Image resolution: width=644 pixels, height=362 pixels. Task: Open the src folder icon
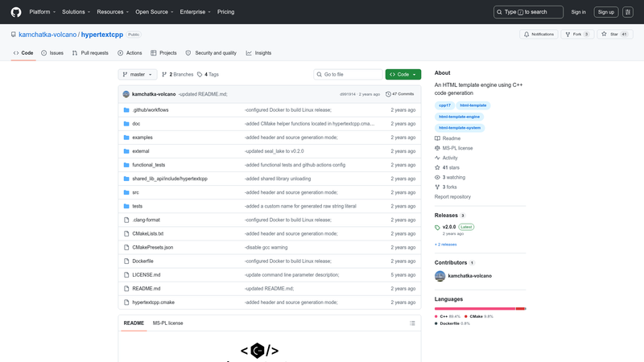click(x=126, y=192)
